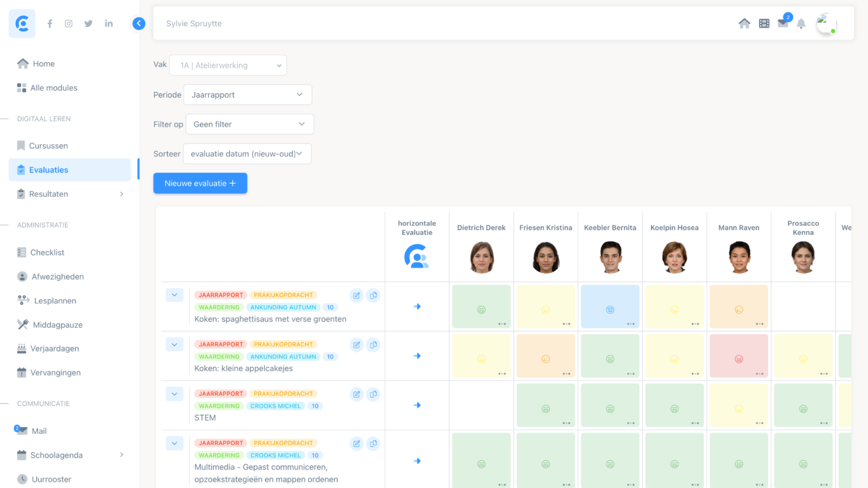Copy the kleine appelcakejes evaluation

[x=374, y=345]
